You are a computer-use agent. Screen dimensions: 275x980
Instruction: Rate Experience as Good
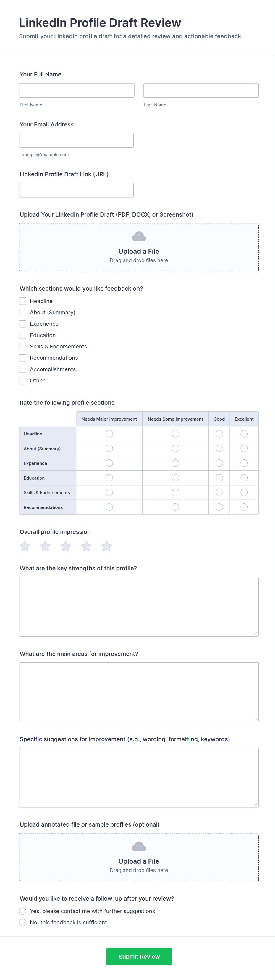(219, 463)
